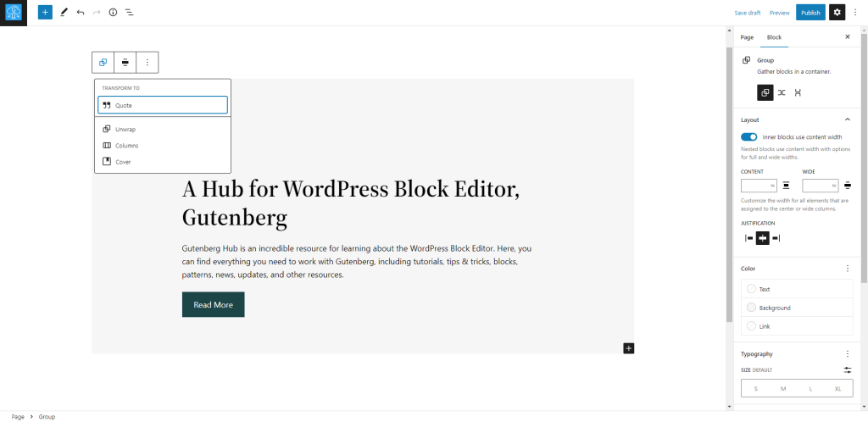Open the List View icon

(x=129, y=13)
